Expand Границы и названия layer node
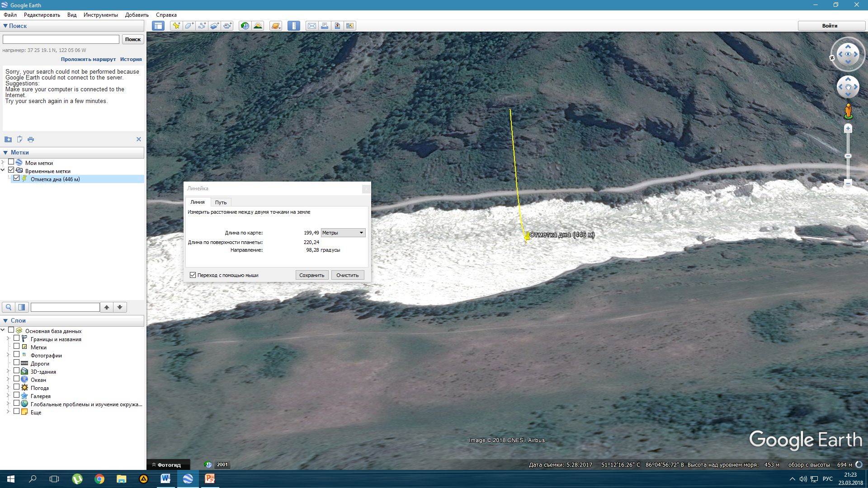Screen dimensions: 868x488 point(8,338)
